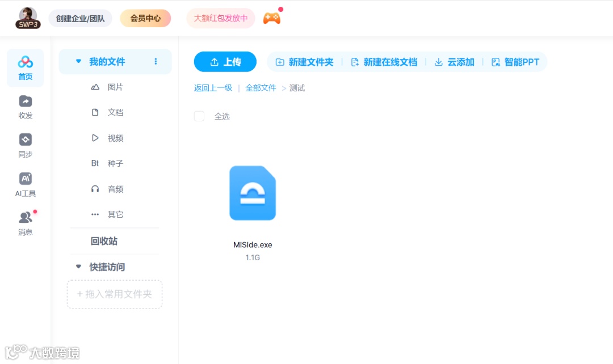
Task: Show 视频 file category
Action: click(x=115, y=138)
